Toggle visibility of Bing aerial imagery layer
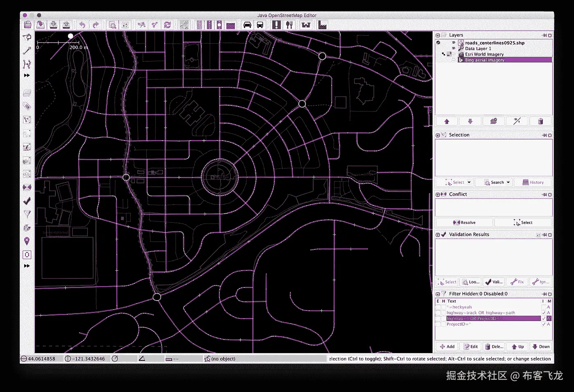Screen dimensions: 574x392 click(x=453, y=60)
